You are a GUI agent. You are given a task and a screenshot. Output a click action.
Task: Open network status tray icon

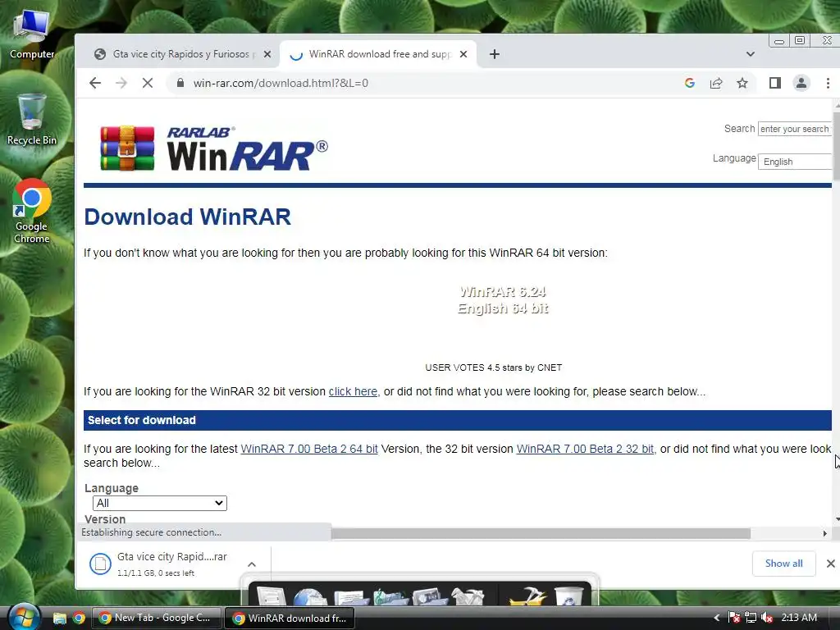(x=751, y=618)
